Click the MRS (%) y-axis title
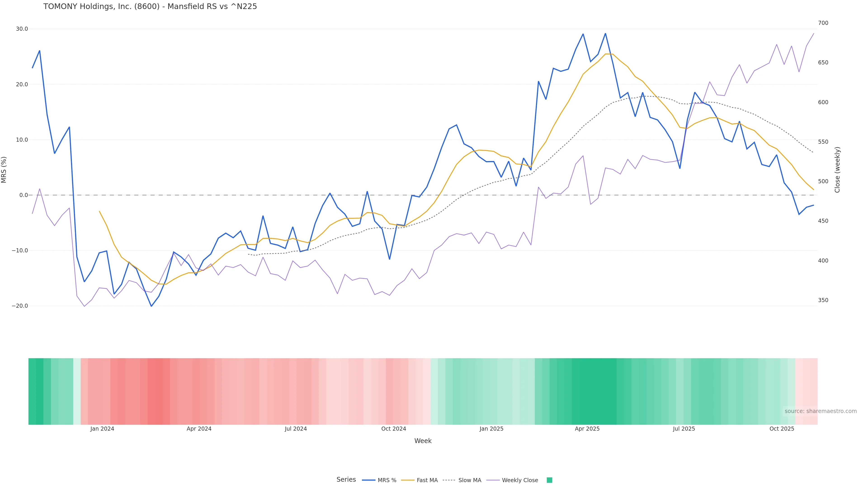This screenshot has width=868, height=488. [4, 170]
